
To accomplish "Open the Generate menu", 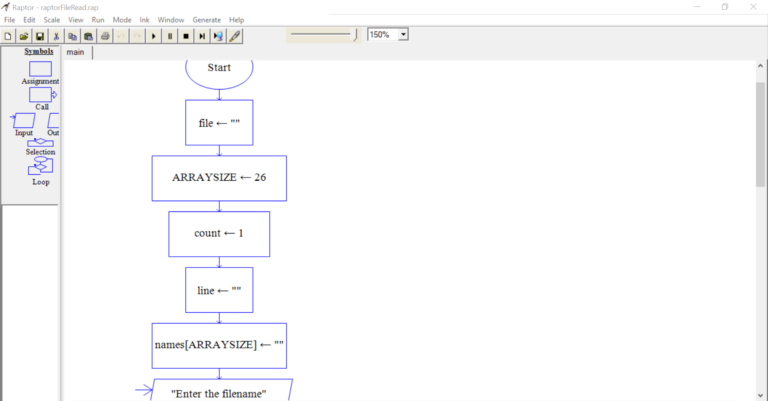I will [206, 20].
